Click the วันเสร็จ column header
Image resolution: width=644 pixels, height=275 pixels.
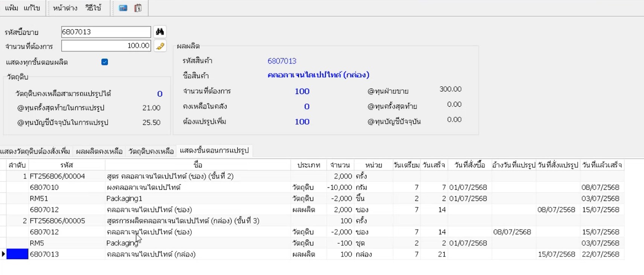(x=434, y=165)
